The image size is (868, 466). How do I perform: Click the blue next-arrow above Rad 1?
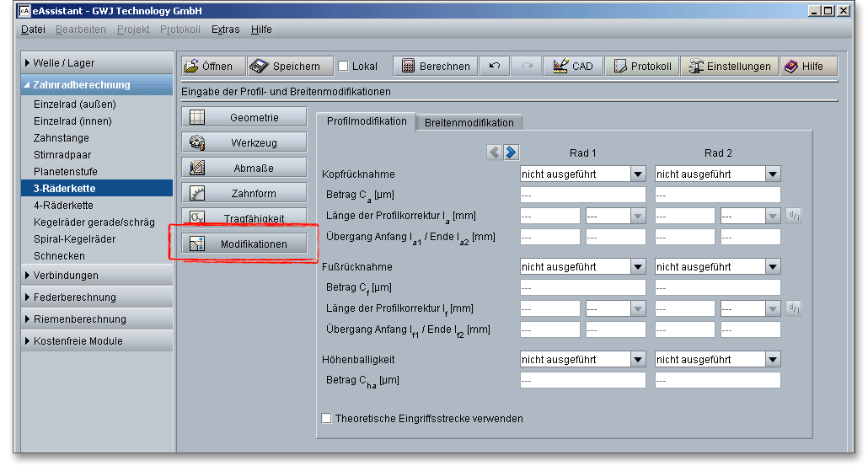point(512,153)
